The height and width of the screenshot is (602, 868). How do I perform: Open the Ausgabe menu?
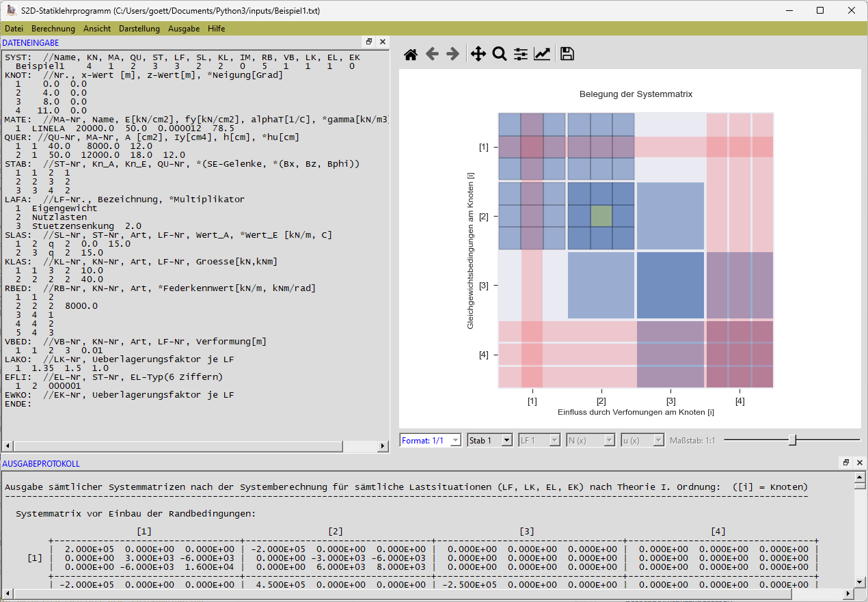click(x=184, y=29)
